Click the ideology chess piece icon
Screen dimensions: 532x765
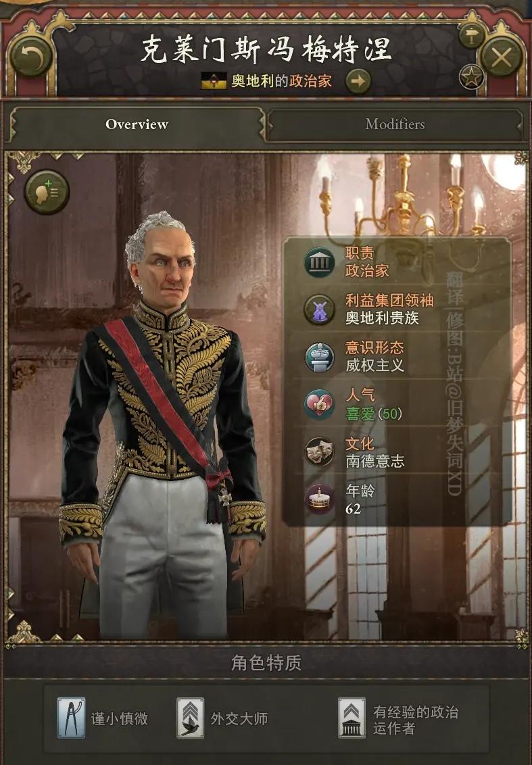(319, 357)
